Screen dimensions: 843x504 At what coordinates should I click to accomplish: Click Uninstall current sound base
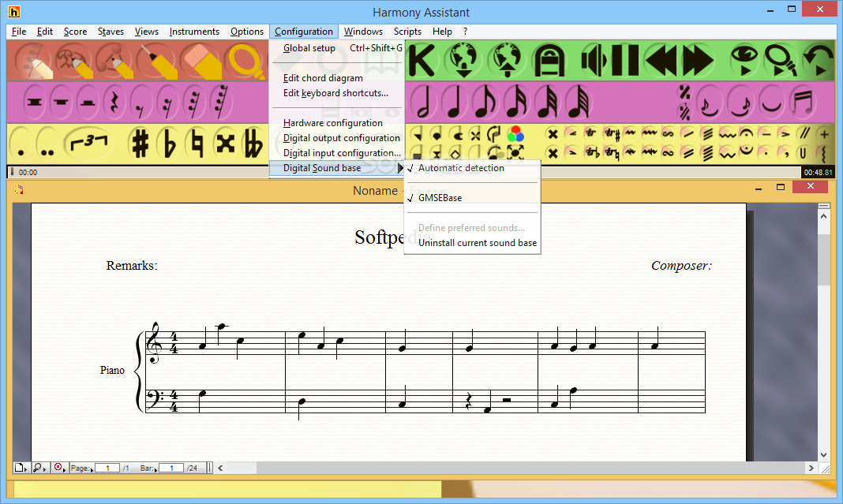tap(472, 243)
